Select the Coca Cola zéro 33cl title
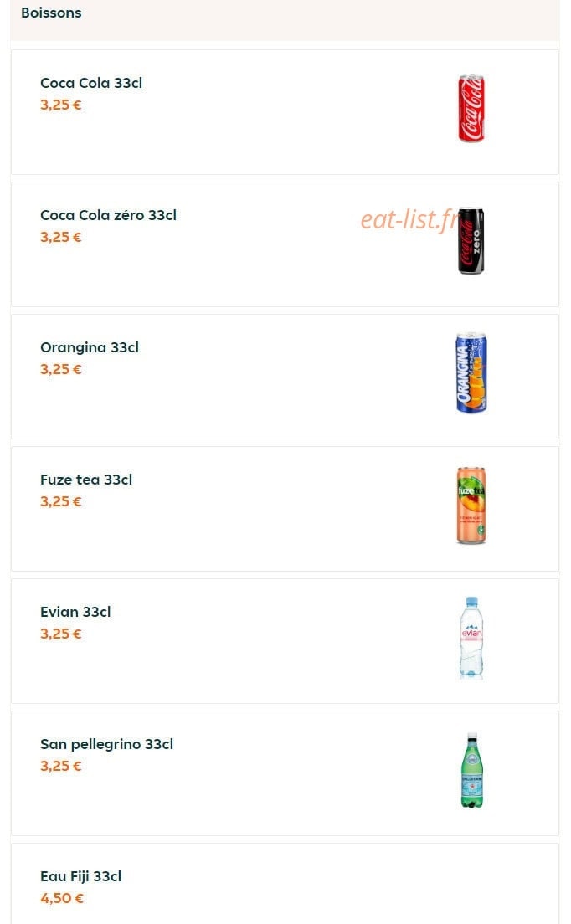Screen dimensions: 571x924 point(109,215)
